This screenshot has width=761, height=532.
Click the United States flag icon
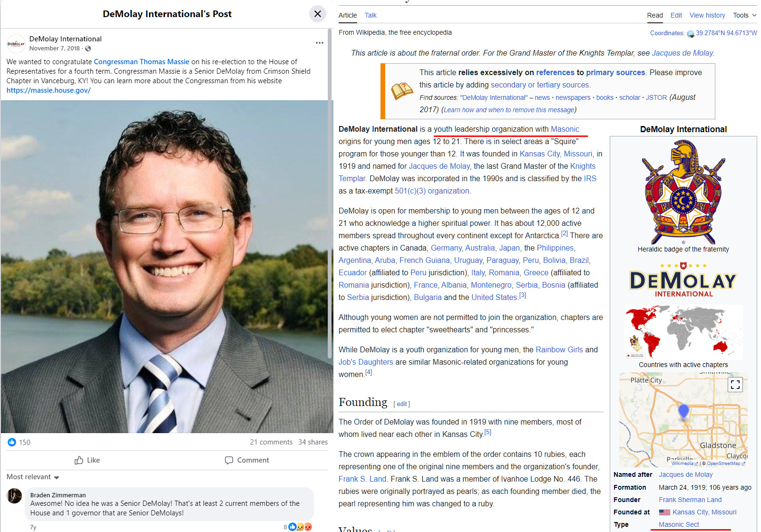click(664, 513)
